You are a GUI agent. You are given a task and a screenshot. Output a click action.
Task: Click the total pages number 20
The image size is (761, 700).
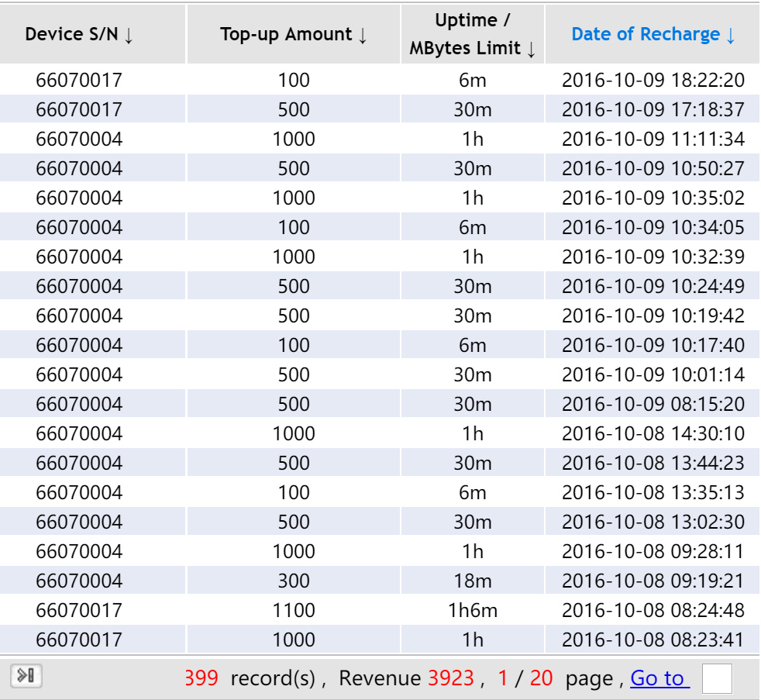coord(541,678)
